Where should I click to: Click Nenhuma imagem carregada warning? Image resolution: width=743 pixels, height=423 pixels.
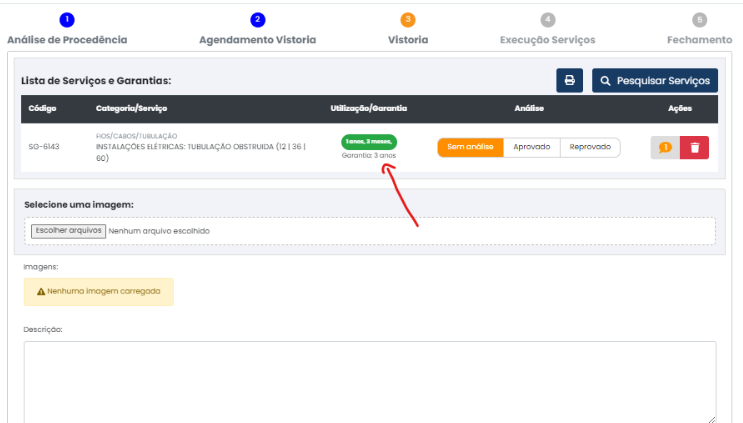(x=99, y=291)
